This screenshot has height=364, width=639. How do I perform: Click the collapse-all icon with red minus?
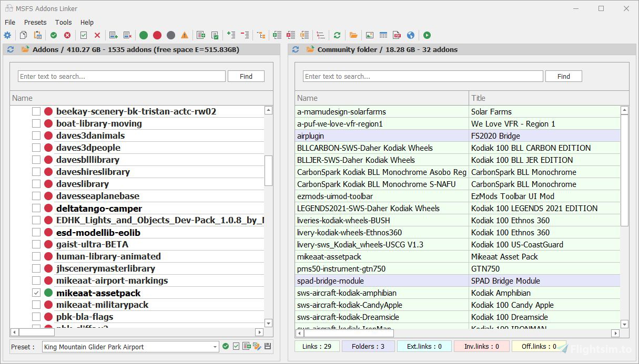[245, 35]
